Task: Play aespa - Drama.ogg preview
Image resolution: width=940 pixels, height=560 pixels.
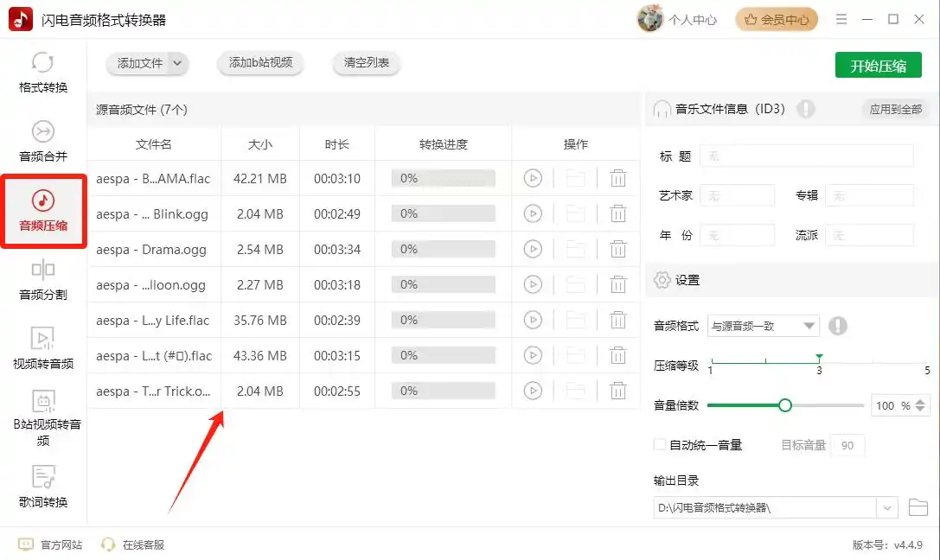Action: [533, 249]
